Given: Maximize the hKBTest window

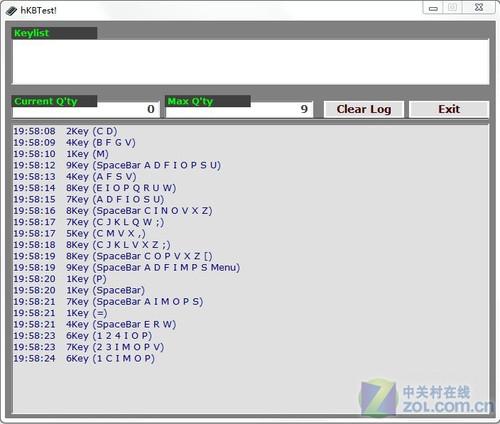Looking at the screenshot, I should (452, 8).
